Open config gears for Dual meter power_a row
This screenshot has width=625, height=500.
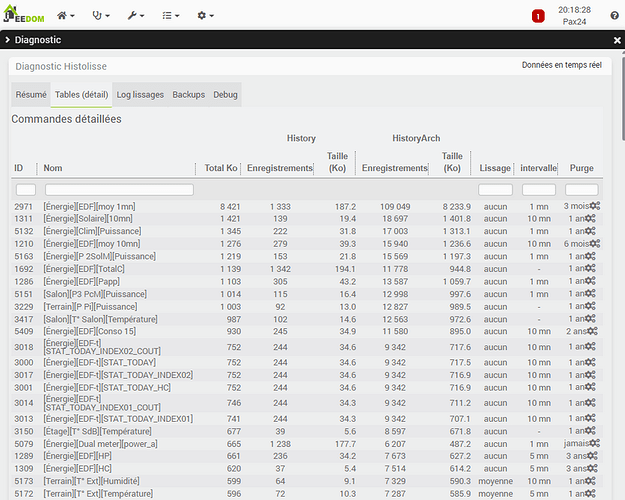pos(594,443)
